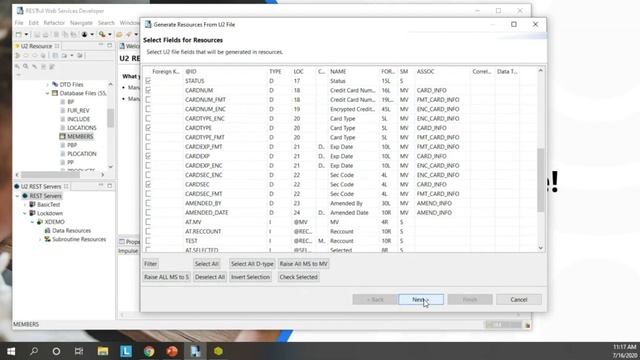Image resolution: width=640 pixels, height=360 pixels.
Task: Collapse the Database Files node
Action: pos(47,93)
